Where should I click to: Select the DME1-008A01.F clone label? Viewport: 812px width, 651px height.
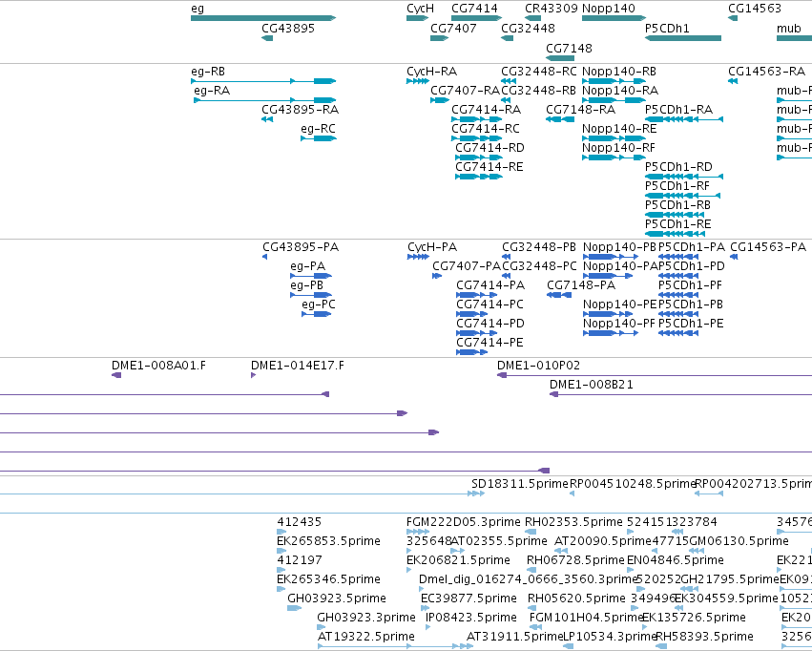pos(158,366)
